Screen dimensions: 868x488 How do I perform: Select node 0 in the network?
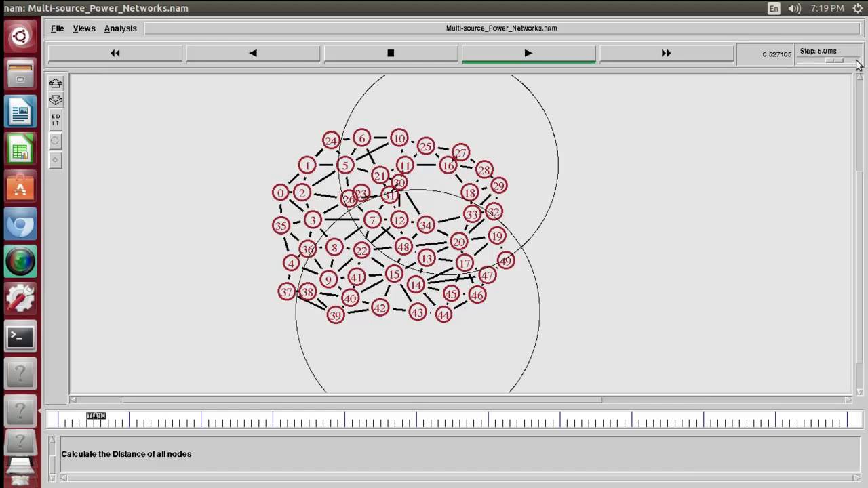280,193
